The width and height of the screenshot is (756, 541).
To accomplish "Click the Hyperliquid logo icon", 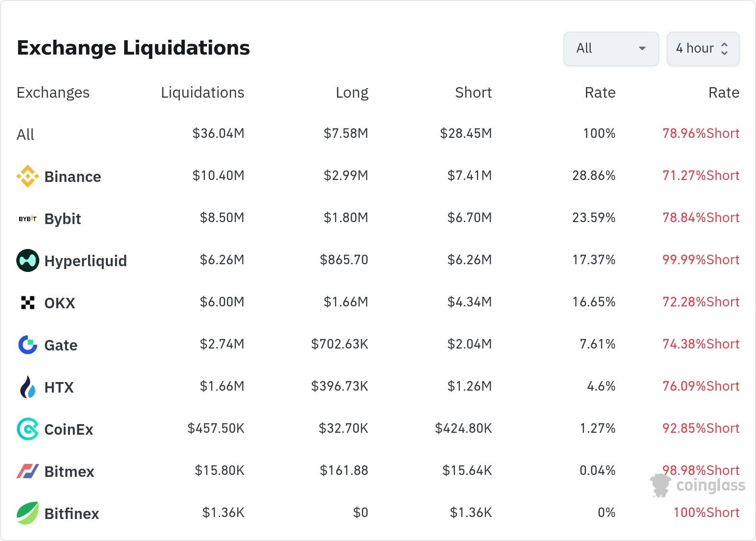I will pos(28,260).
